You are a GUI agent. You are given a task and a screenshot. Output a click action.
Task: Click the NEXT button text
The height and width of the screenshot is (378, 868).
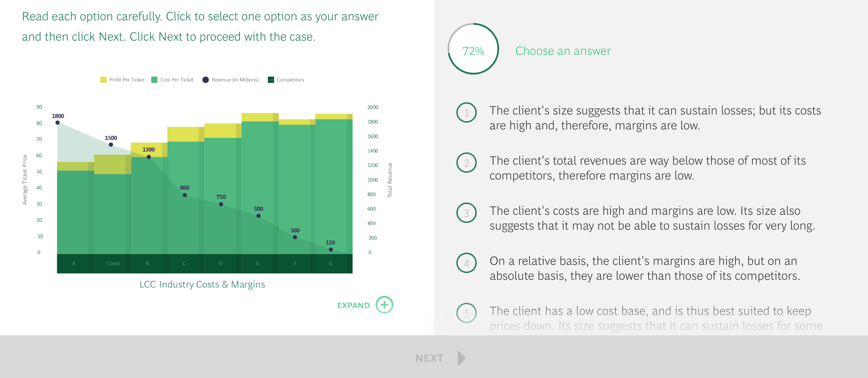429,358
